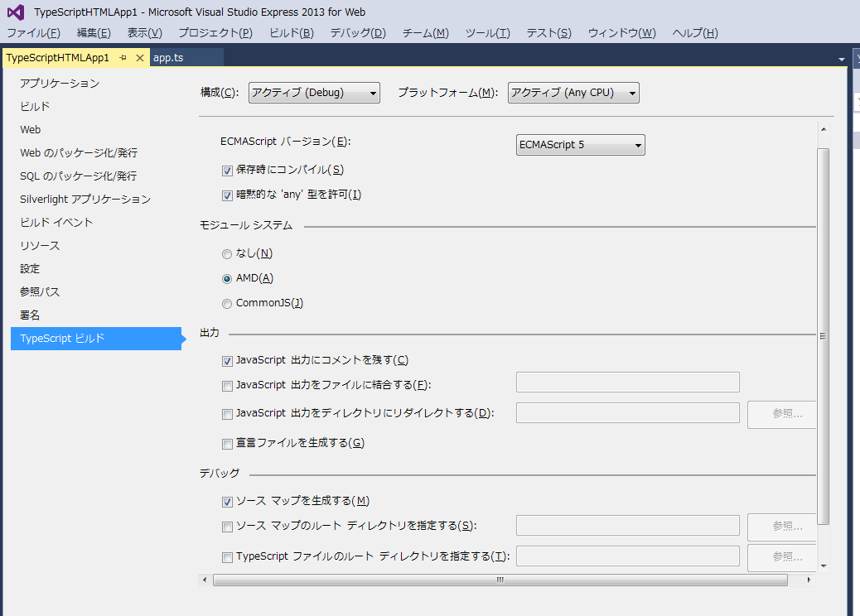Open the 設定 page
The image size is (860, 616).
coord(30,269)
